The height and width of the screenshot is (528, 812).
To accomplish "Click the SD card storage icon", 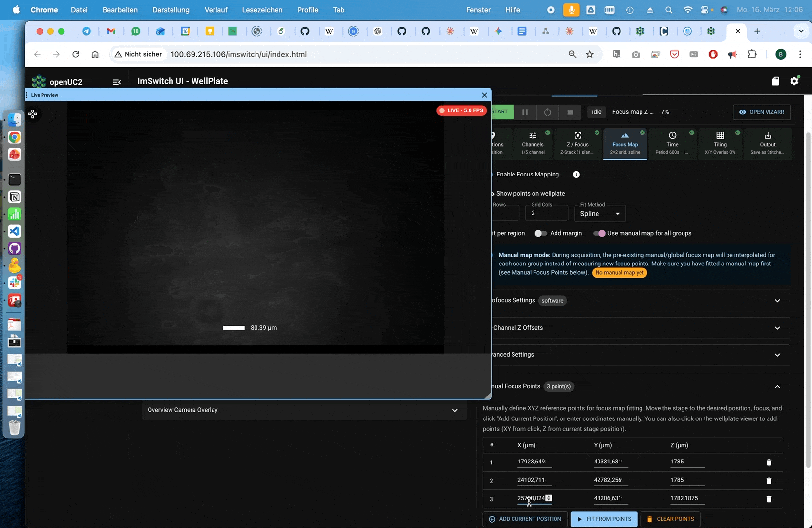I will (775, 81).
